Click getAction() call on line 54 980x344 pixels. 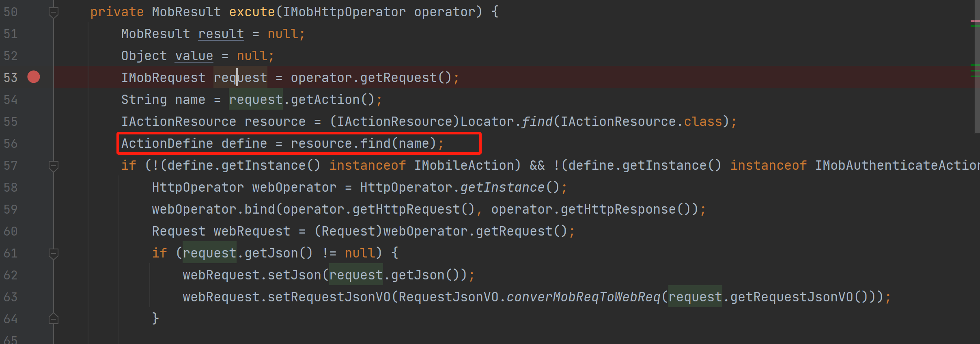(325, 100)
